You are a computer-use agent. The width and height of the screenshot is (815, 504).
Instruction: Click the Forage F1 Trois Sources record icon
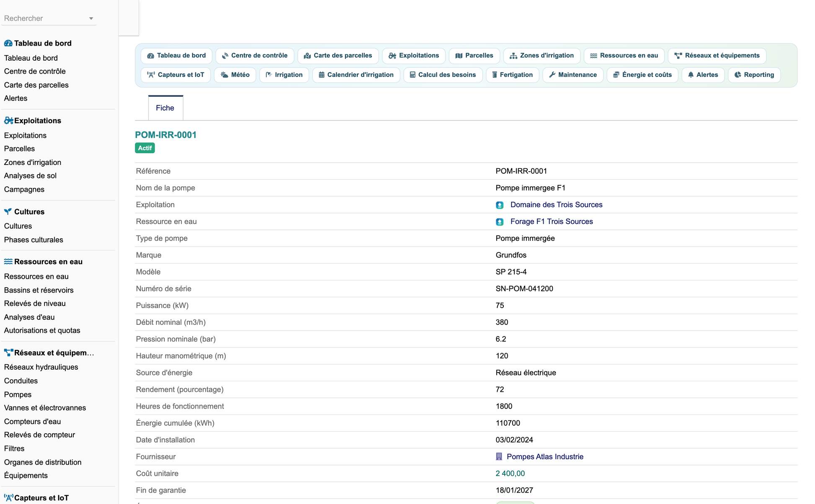point(500,221)
